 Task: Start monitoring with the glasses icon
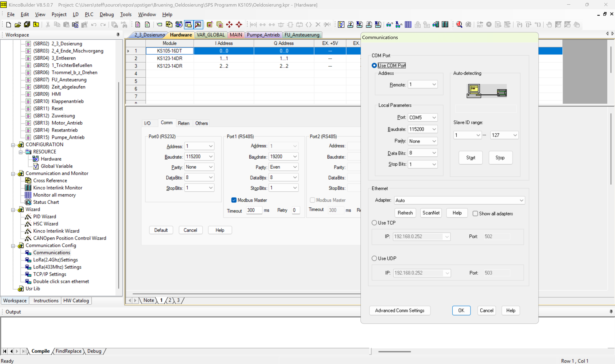coord(389,25)
